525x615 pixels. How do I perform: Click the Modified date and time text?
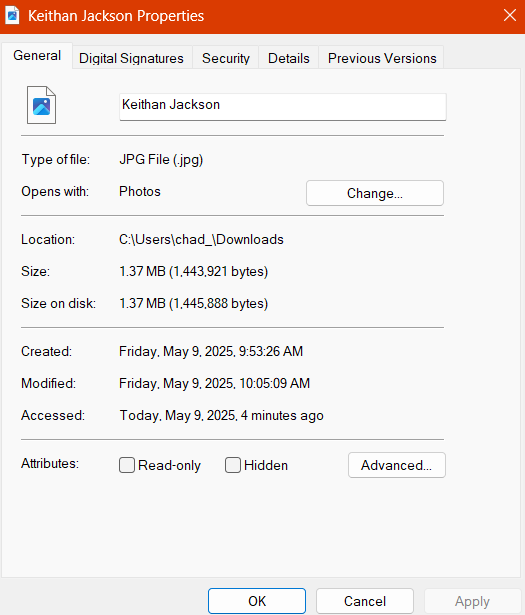[x=214, y=383]
